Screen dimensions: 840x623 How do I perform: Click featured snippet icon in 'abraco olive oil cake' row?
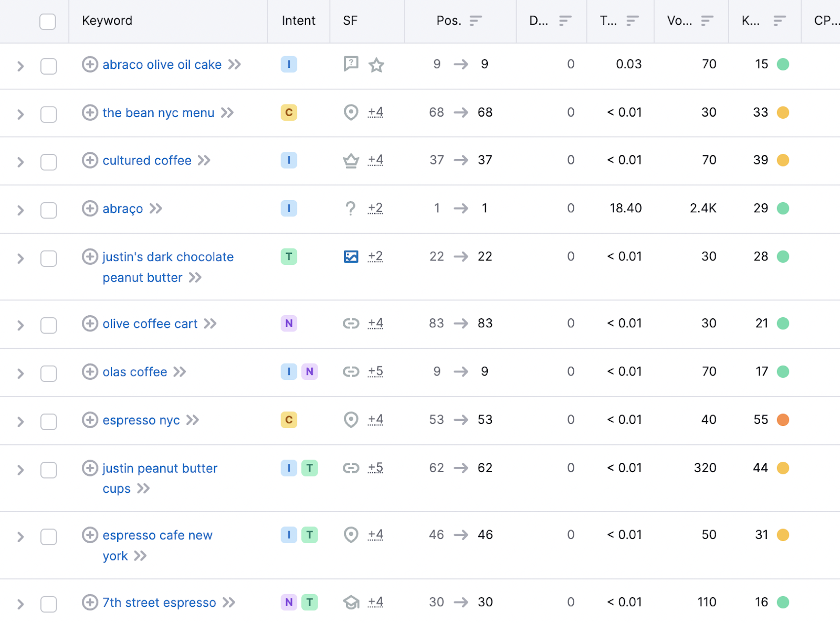pyautogui.click(x=351, y=64)
